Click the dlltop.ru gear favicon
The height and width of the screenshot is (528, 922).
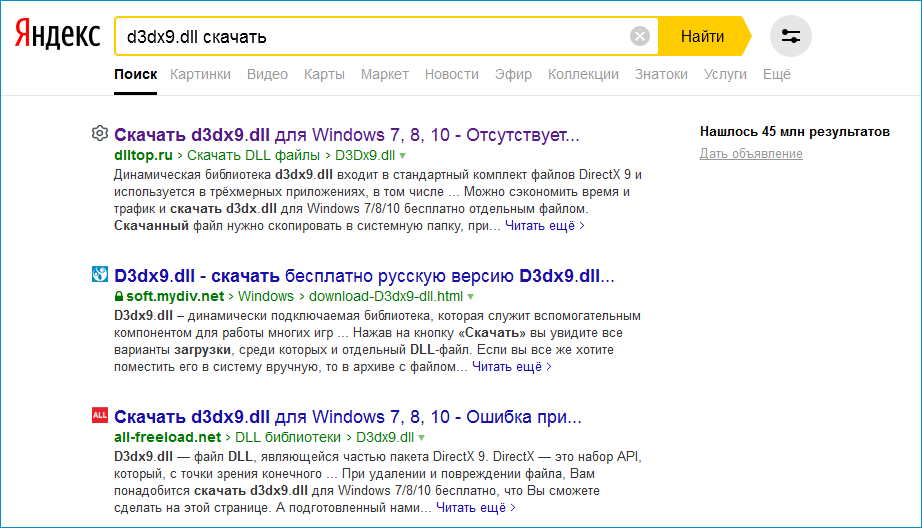coord(100,133)
